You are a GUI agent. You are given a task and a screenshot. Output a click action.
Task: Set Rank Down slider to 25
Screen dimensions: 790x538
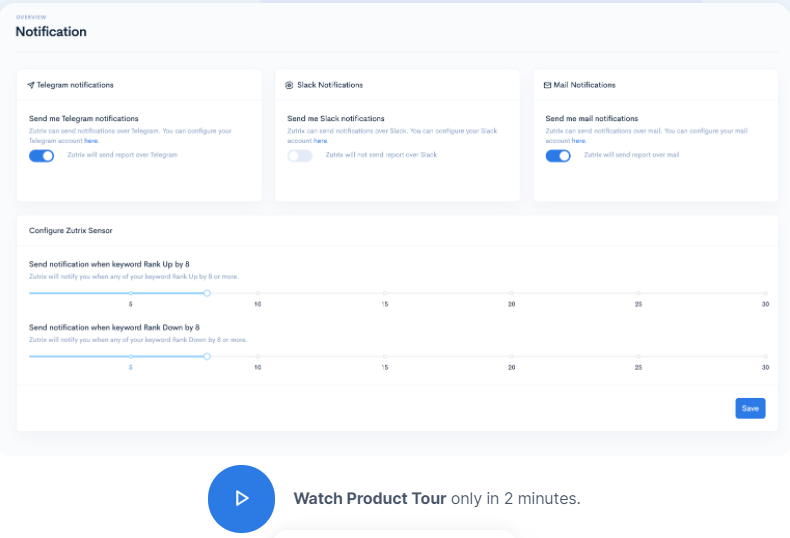pos(639,356)
